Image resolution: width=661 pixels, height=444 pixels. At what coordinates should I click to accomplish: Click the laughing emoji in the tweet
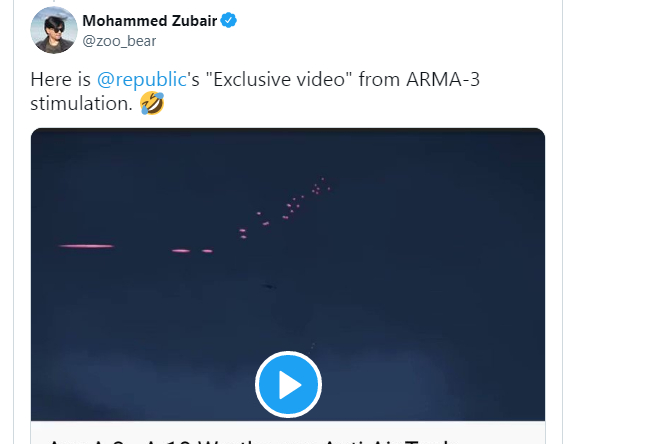(152, 102)
